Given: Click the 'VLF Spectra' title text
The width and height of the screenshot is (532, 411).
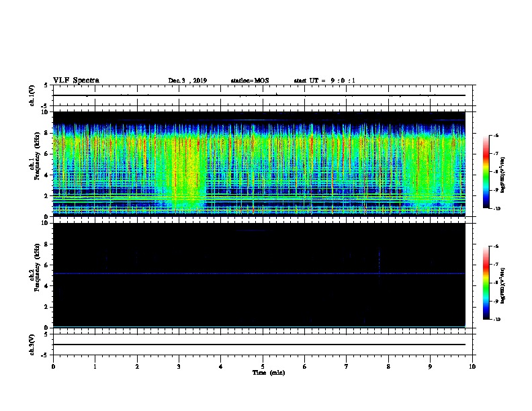Looking at the screenshot, I should click(x=76, y=81).
